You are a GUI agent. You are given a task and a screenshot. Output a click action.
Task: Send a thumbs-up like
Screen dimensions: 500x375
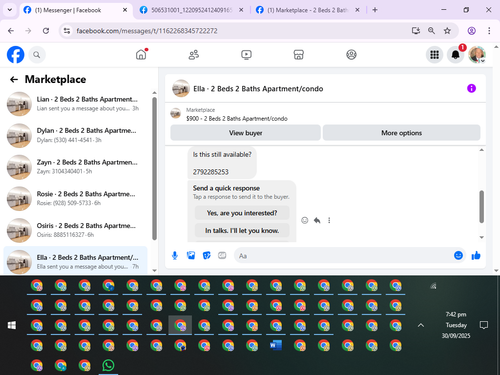tap(476, 256)
